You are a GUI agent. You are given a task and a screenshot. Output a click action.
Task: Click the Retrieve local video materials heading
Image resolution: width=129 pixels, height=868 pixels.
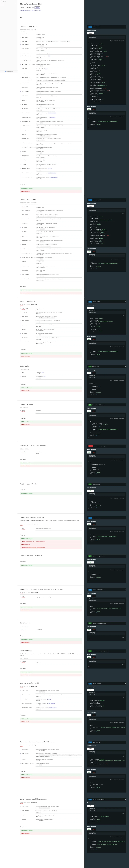coord(31,556)
